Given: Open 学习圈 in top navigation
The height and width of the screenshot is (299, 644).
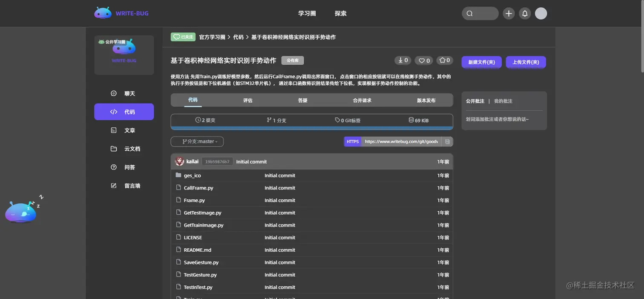Looking at the screenshot, I should tap(307, 13).
